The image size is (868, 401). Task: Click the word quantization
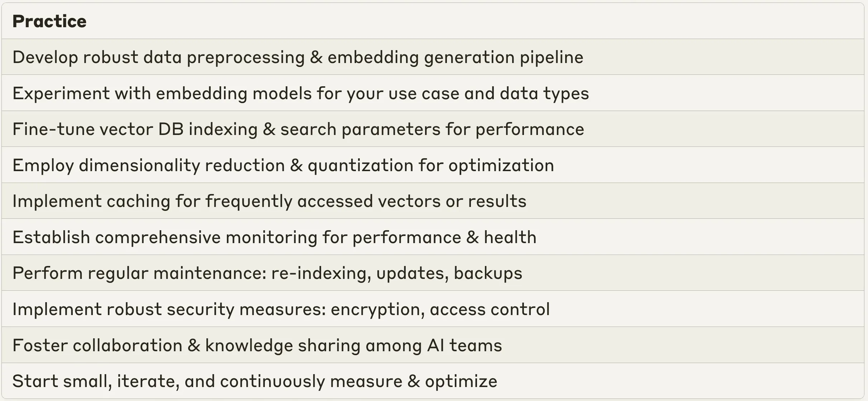(361, 166)
